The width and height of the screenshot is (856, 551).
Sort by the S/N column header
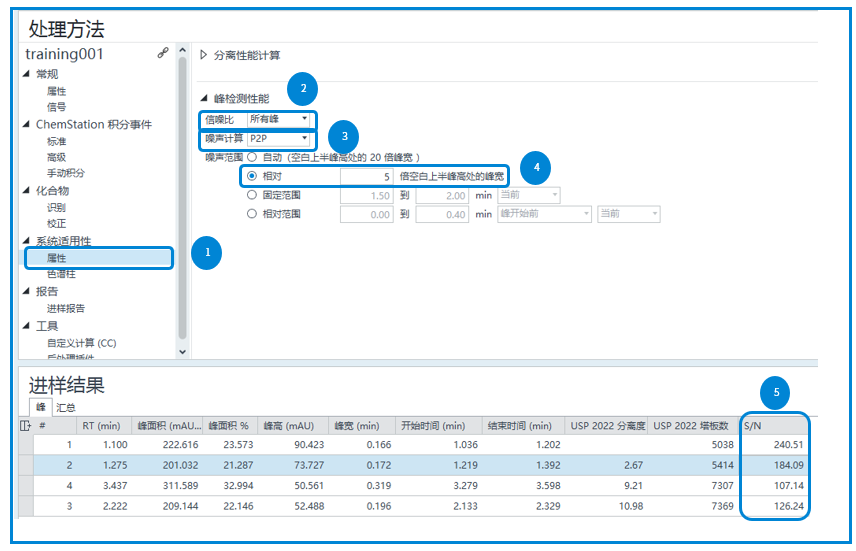(x=774, y=425)
